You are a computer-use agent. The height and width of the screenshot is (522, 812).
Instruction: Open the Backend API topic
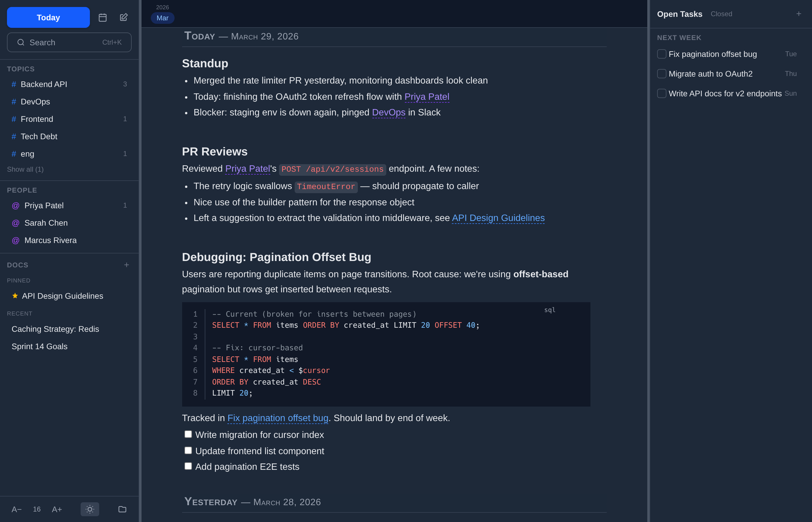pyautogui.click(x=44, y=84)
